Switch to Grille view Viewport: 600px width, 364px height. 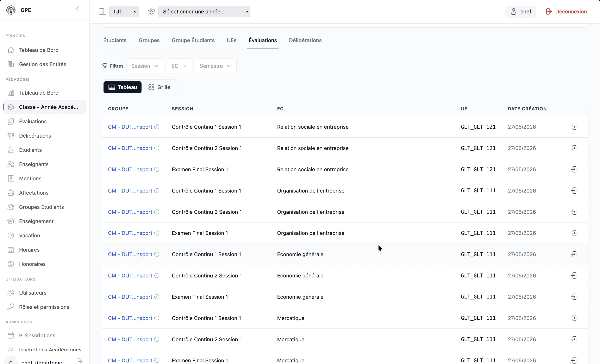pyautogui.click(x=159, y=87)
